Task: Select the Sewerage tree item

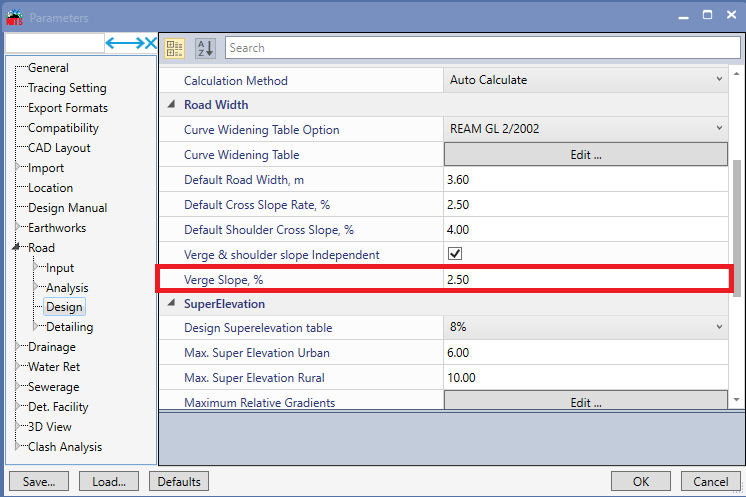Action: pyautogui.click(x=54, y=387)
